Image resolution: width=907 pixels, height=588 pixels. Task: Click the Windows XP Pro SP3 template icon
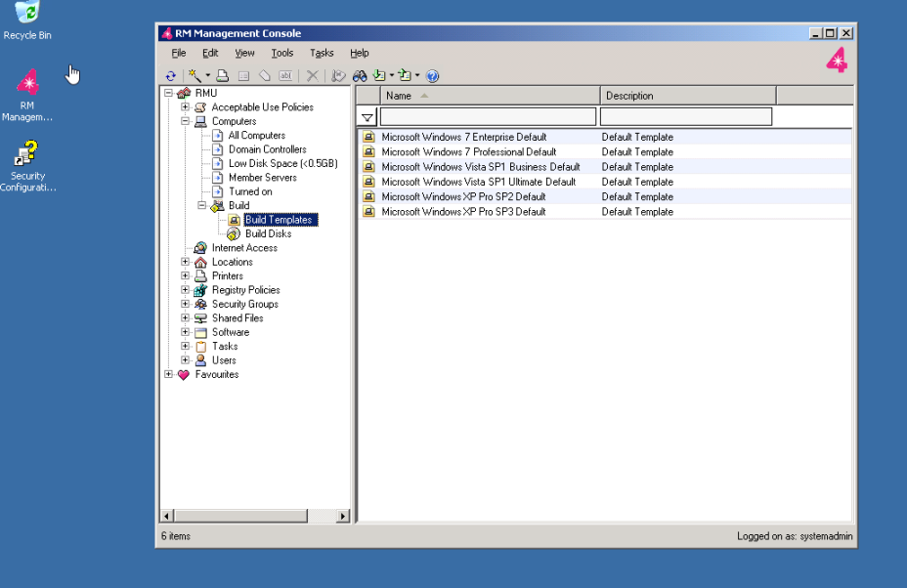[x=368, y=212]
